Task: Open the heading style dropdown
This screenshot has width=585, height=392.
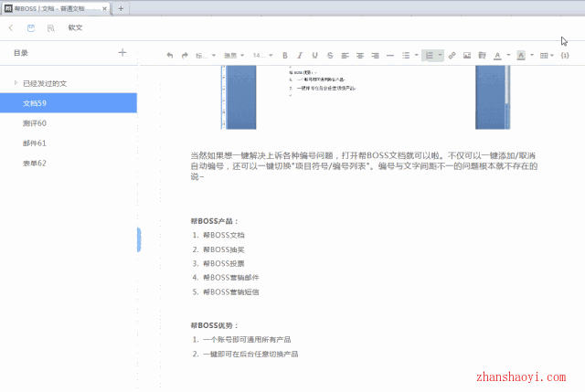Action: [206, 56]
